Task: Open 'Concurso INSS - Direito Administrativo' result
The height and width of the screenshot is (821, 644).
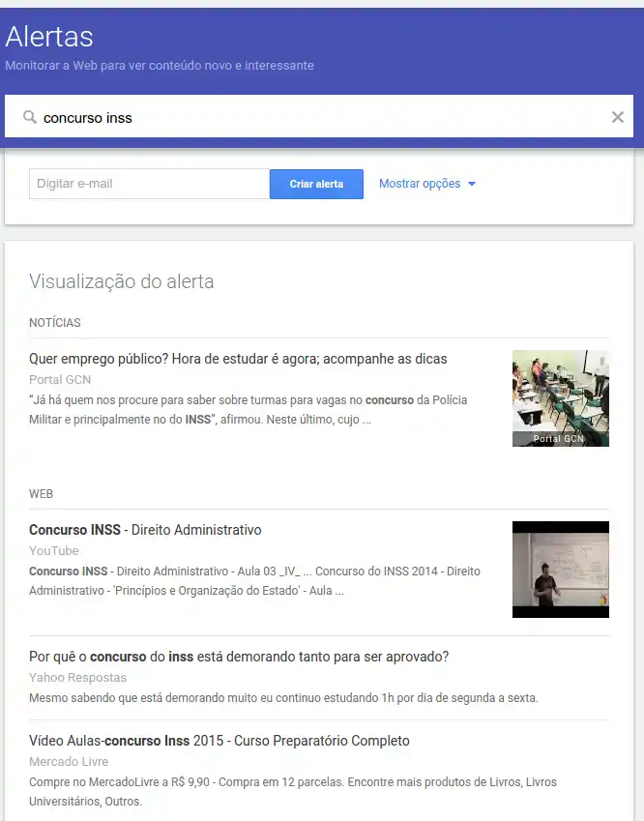Action: pyautogui.click(x=145, y=530)
